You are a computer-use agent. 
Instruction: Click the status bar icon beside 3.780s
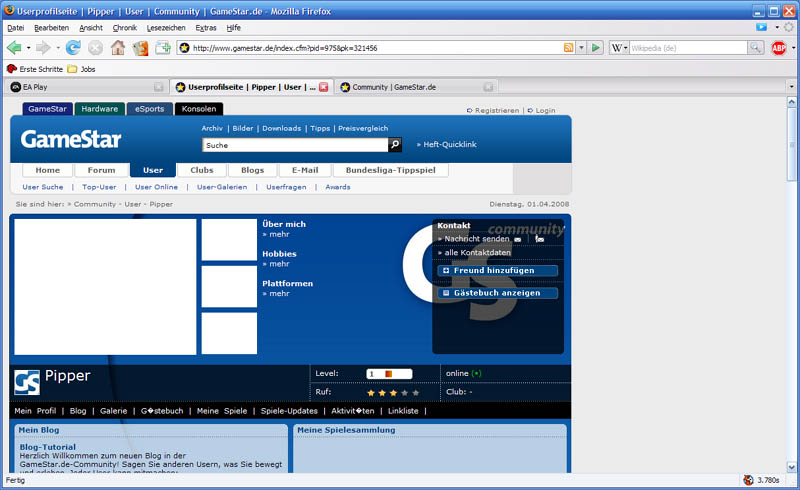[x=748, y=480]
